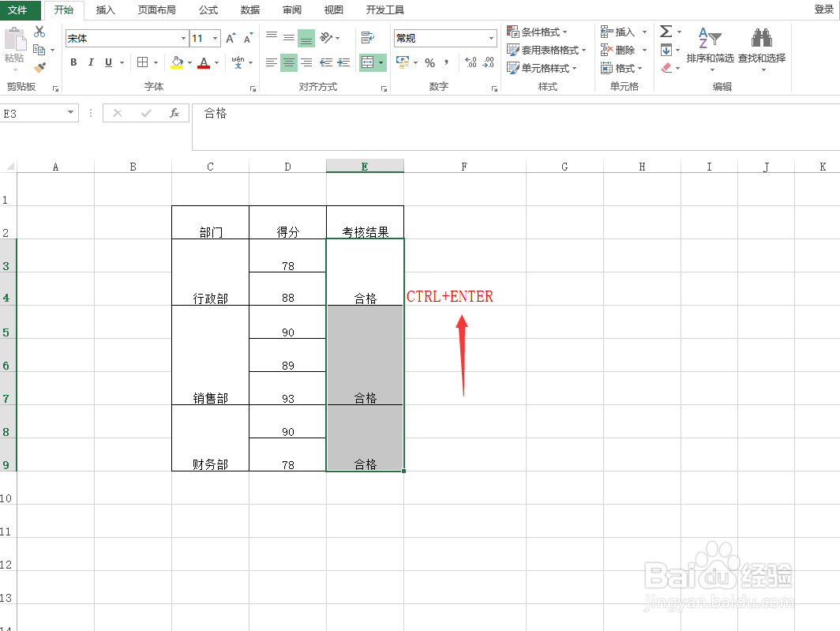Open Find and Select (查找和选择)
This screenshot has height=631, width=840.
pos(762,49)
